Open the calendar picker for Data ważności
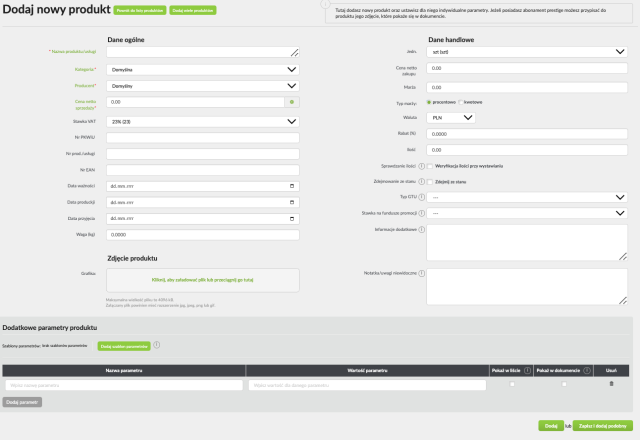640x440 pixels. (291, 185)
